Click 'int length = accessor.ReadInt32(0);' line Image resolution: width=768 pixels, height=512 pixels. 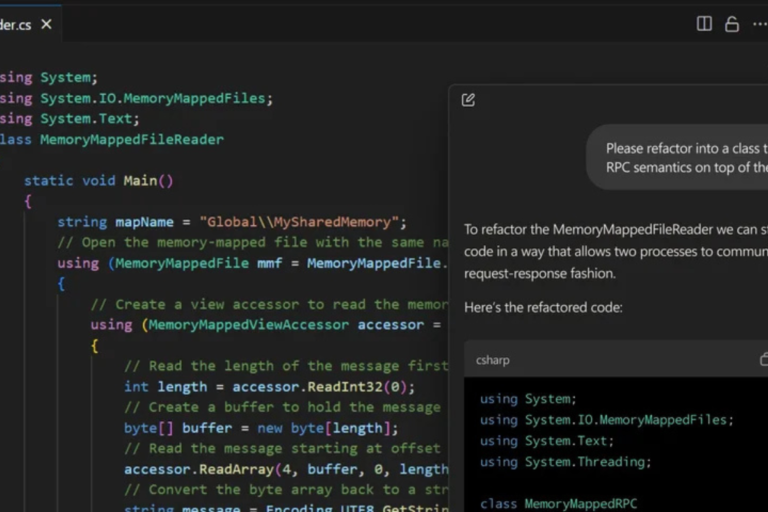click(269, 387)
